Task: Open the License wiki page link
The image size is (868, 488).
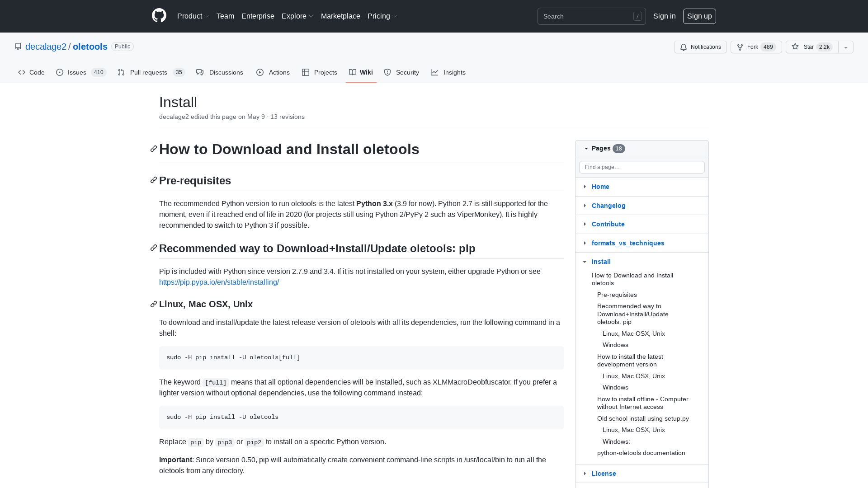Action: [604, 474]
